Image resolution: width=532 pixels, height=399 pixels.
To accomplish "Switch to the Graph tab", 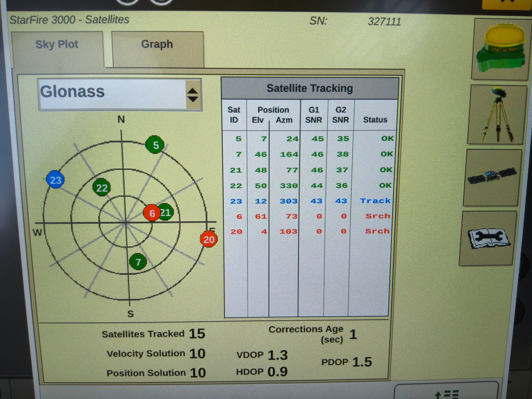I will pos(157,45).
